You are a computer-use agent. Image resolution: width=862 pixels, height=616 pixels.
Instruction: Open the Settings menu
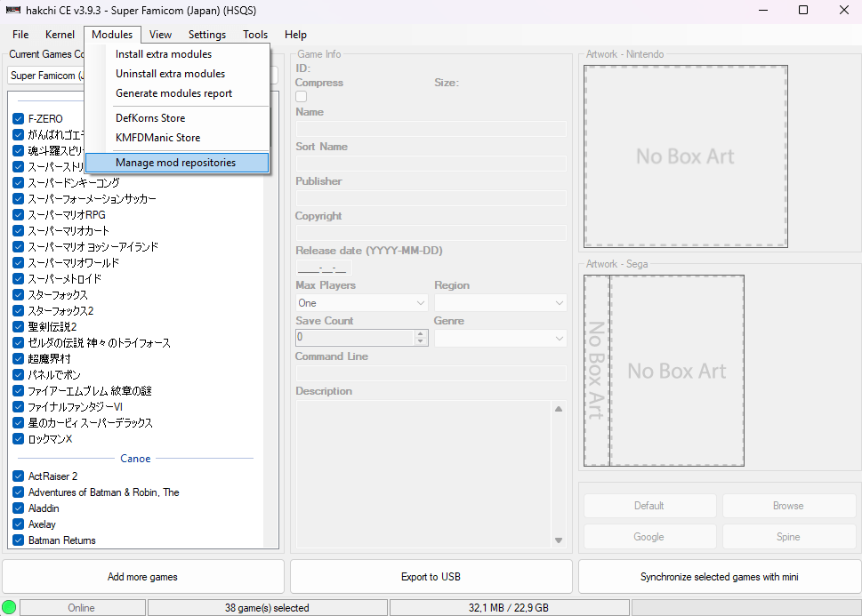[206, 34]
